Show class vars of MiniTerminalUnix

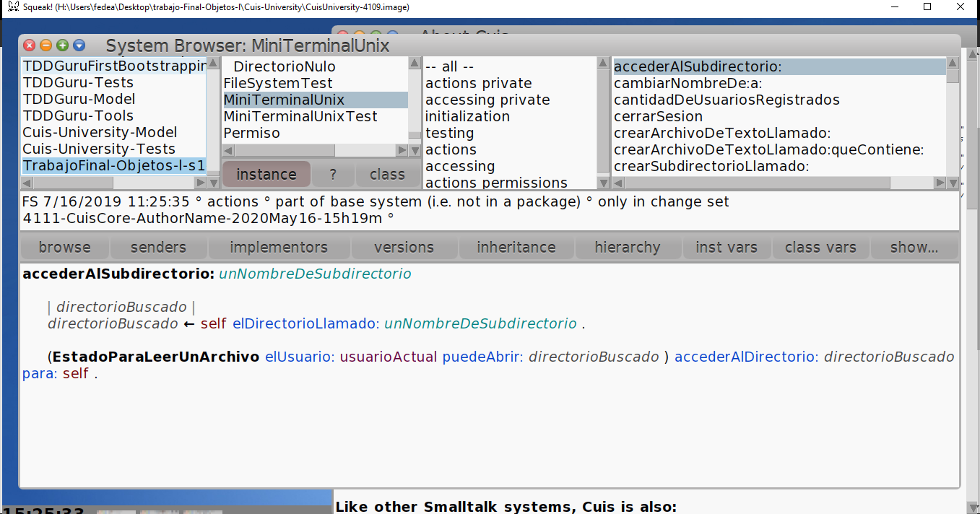pyautogui.click(x=820, y=247)
